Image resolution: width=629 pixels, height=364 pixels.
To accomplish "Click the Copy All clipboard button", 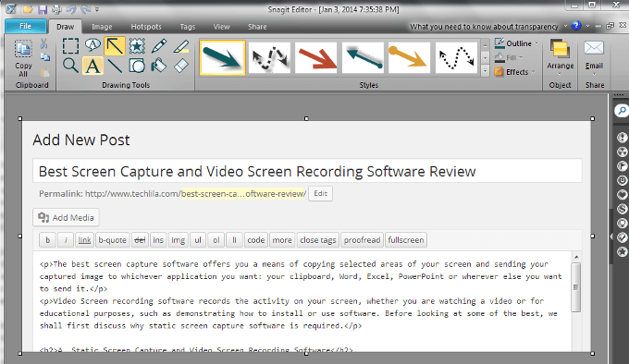I will point(23,58).
